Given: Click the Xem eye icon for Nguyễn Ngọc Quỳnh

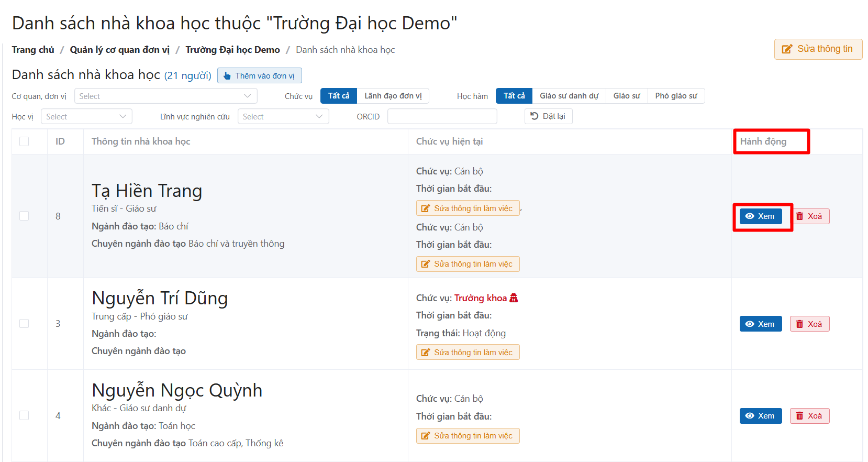Looking at the screenshot, I should tap(750, 416).
